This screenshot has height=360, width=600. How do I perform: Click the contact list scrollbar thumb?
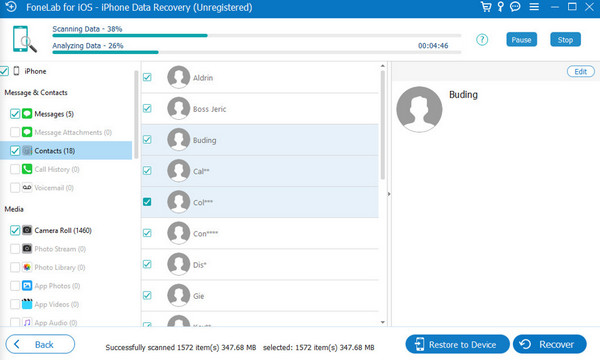click(383, 125)
